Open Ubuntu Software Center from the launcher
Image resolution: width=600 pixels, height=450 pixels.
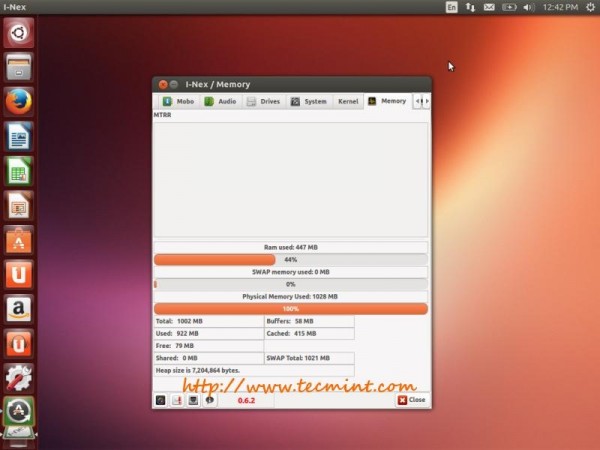pos(19,240)
